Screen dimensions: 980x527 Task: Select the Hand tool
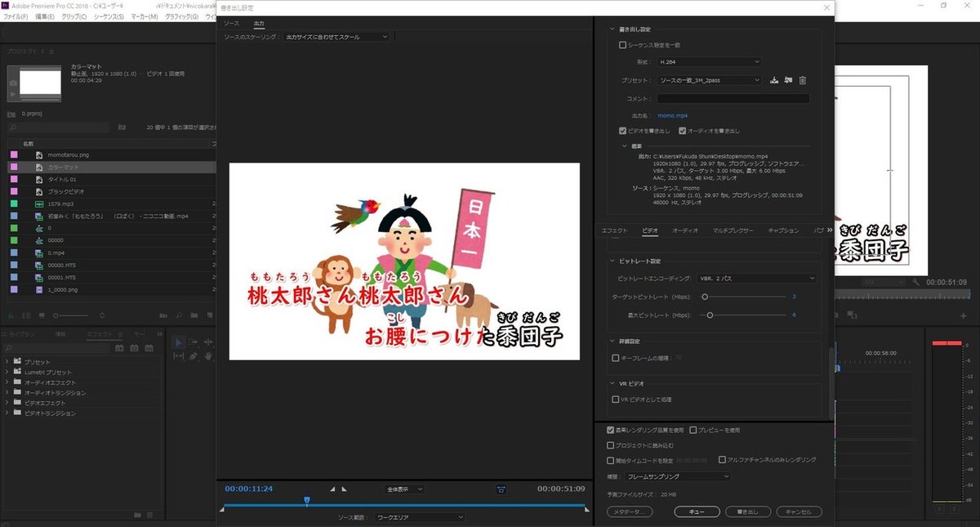[x=208, y=357]
